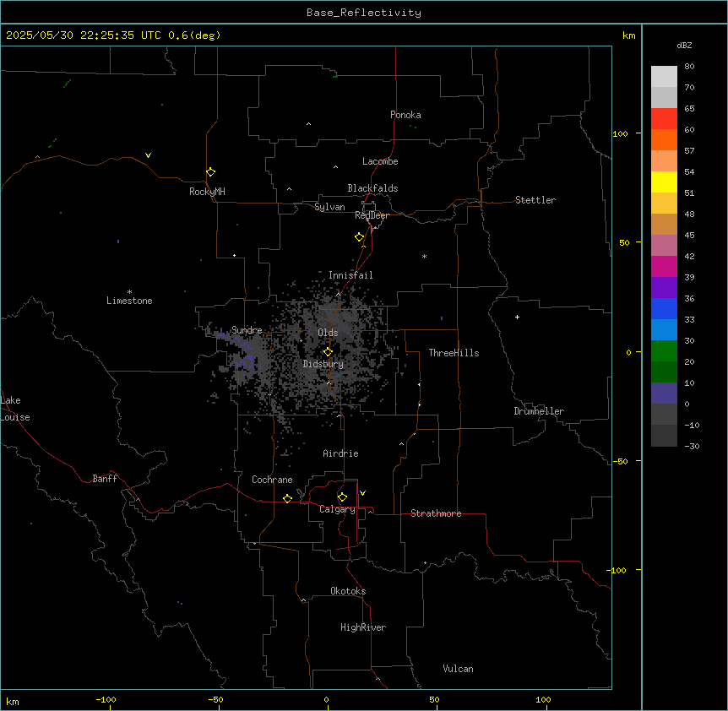Click the Stettler town label
The image size is (728, 711).
pyautogui.click(x=535, y=200)
